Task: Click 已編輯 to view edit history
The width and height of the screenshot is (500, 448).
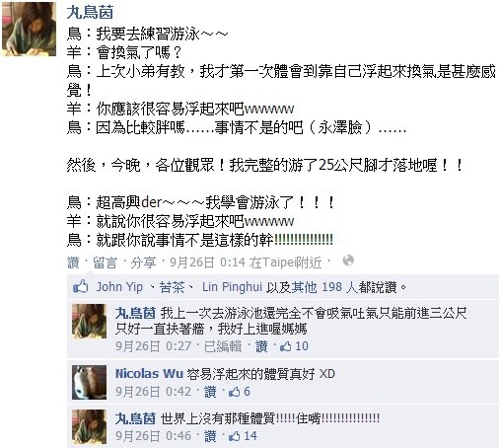Action: click(x=223, y=346)
